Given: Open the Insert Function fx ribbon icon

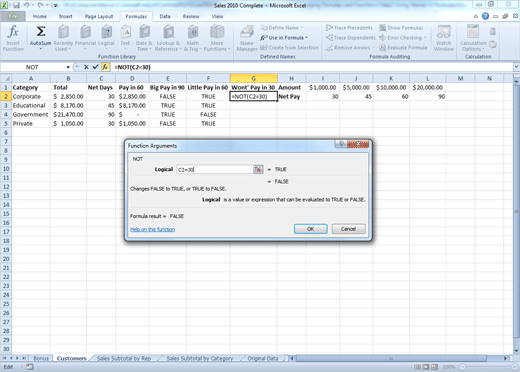Looking at the screenshot, I should pyautogui.click(x=13, y=38).
